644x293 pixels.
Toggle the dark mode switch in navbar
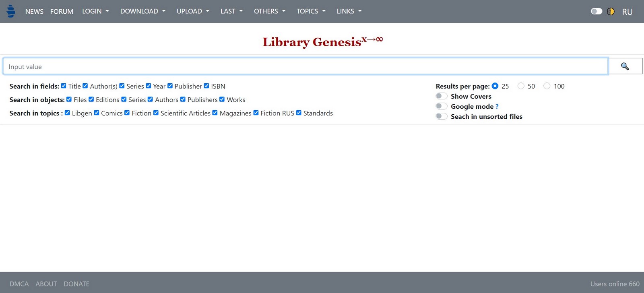click(597, 11)
